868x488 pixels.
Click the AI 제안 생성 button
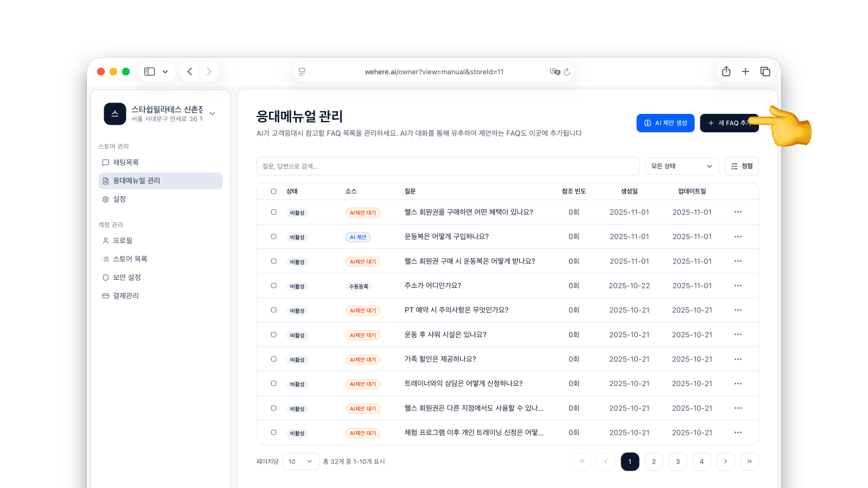pos(665,123)
